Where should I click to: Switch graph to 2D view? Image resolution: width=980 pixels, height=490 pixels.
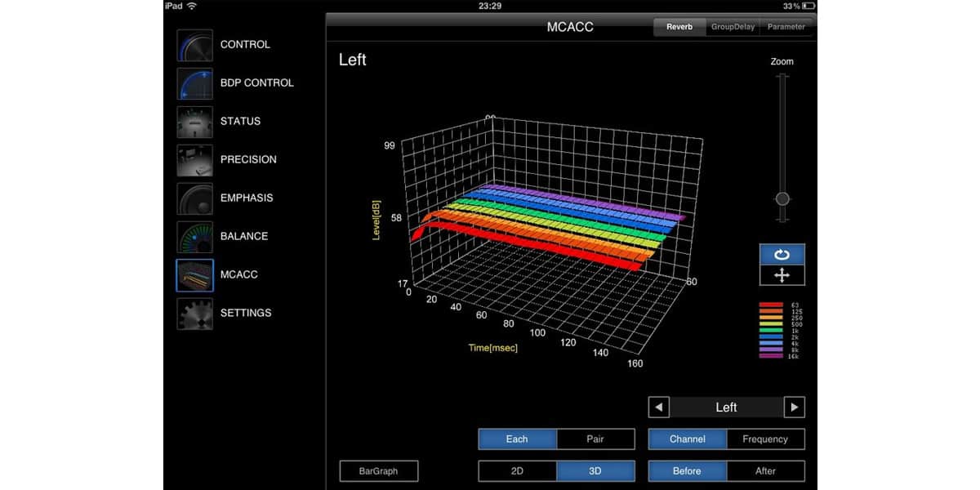point(517,471)
